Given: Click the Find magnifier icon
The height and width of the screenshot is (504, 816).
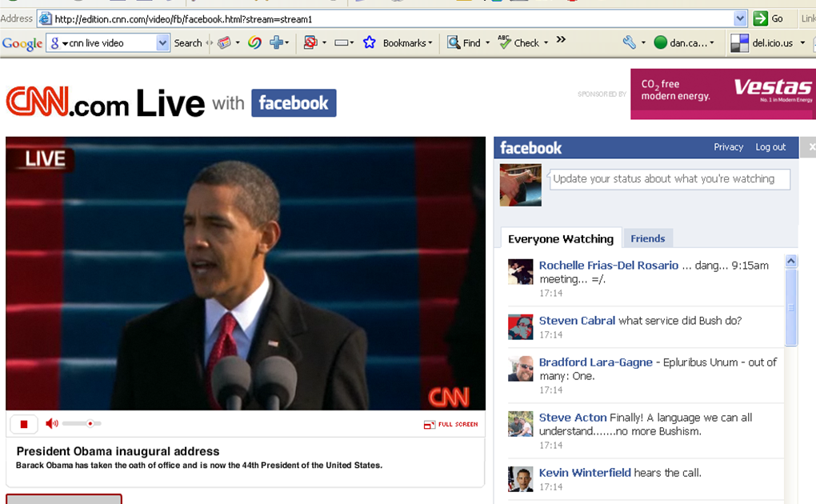Looking at the screenshot, I should tap(454, 42).
